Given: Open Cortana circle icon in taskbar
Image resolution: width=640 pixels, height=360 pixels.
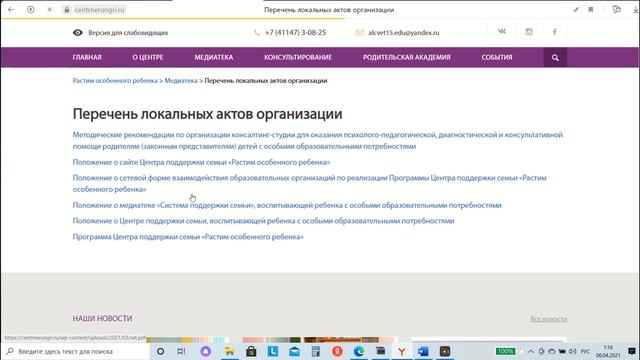Looking at the screenshot, I should [160, 351].
